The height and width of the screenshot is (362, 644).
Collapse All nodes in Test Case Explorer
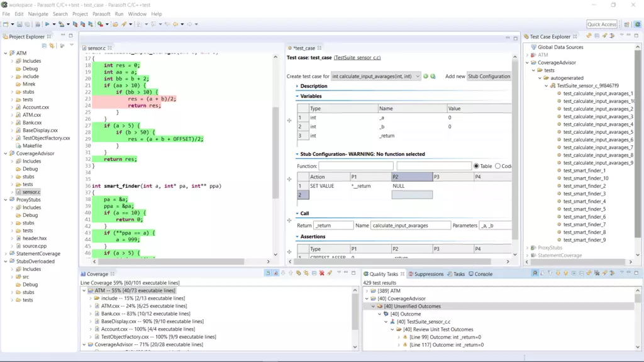(x=597, y=36)
